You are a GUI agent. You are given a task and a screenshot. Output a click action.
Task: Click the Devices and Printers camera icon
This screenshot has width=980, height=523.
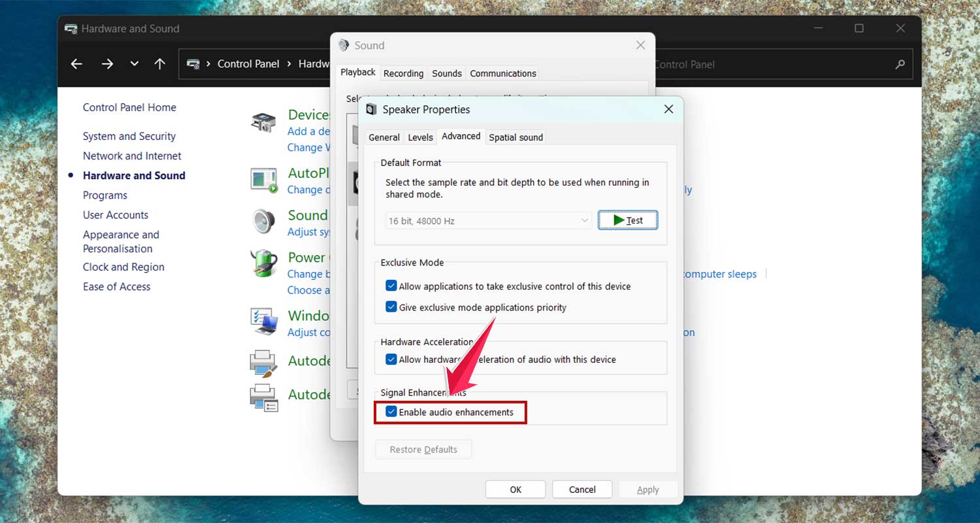[x=263, y=121]
